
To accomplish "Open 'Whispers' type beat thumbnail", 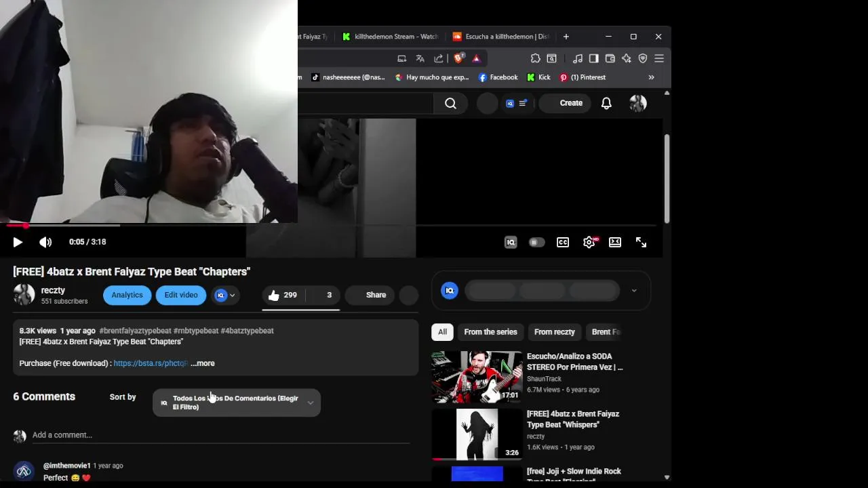I will tap(477, 434).
